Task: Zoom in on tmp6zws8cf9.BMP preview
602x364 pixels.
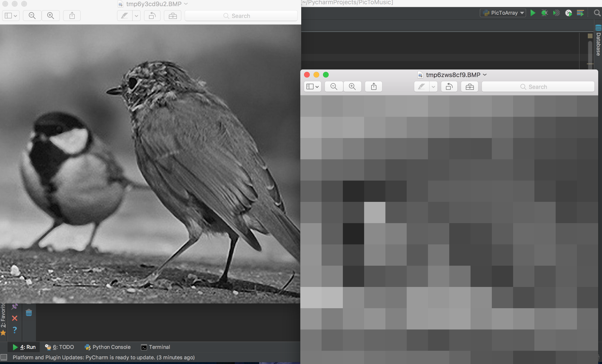Action: (x=352, y=87)
